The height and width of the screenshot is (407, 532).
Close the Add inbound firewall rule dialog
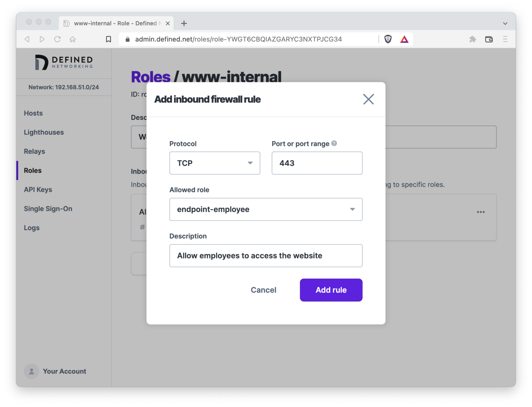(368, 99)
